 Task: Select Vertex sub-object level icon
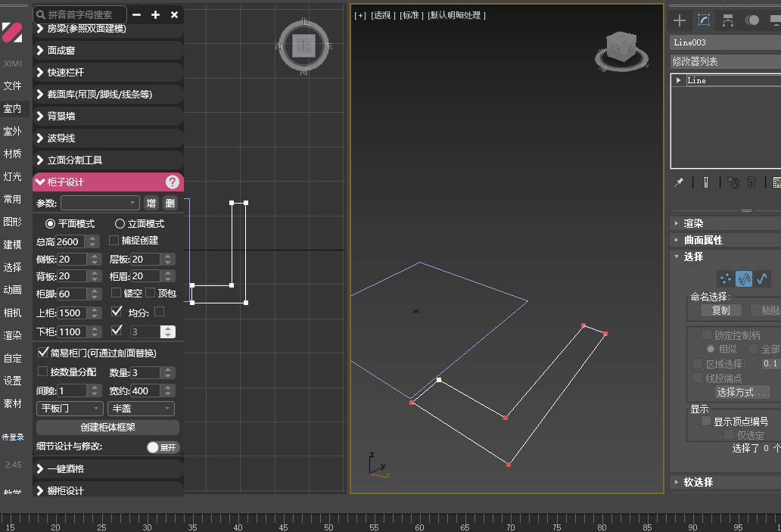click(726, 279)
